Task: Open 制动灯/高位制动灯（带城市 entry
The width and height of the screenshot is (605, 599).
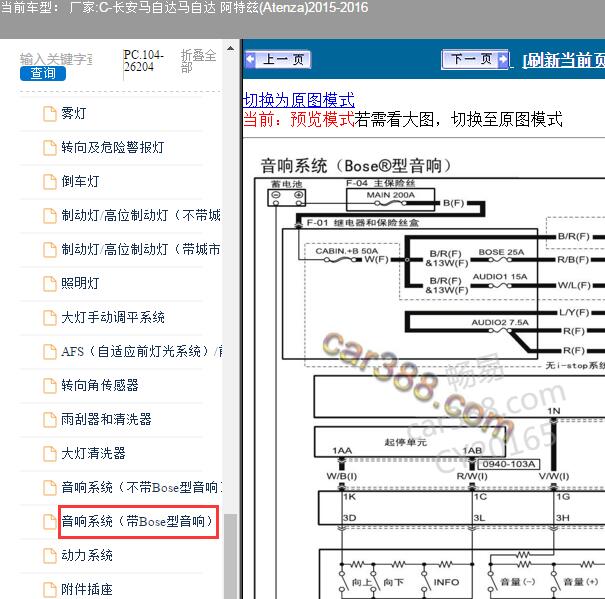Action: click(x=141, y=249)
